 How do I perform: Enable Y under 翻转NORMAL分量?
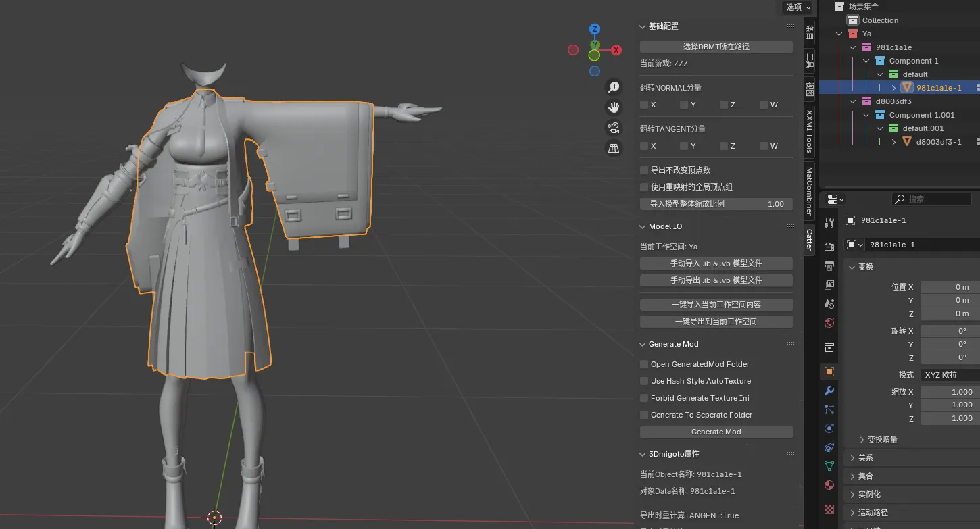pos(684,105)
